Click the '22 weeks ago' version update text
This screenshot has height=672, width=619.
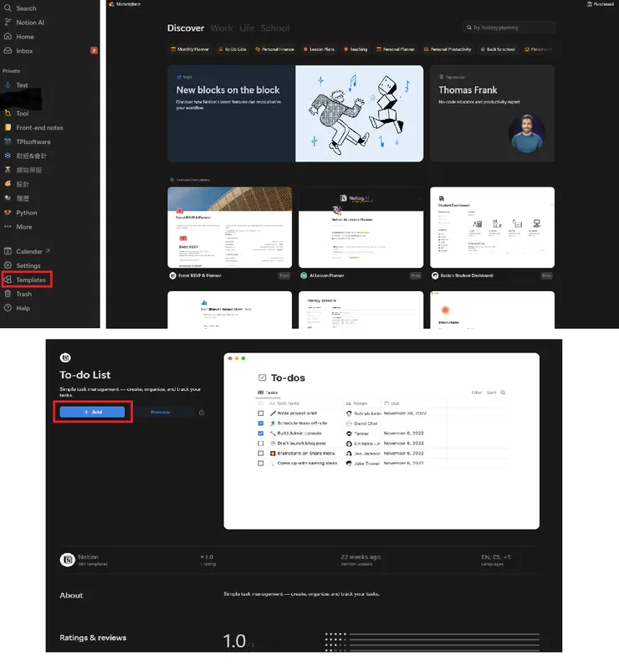pos(361,557)
